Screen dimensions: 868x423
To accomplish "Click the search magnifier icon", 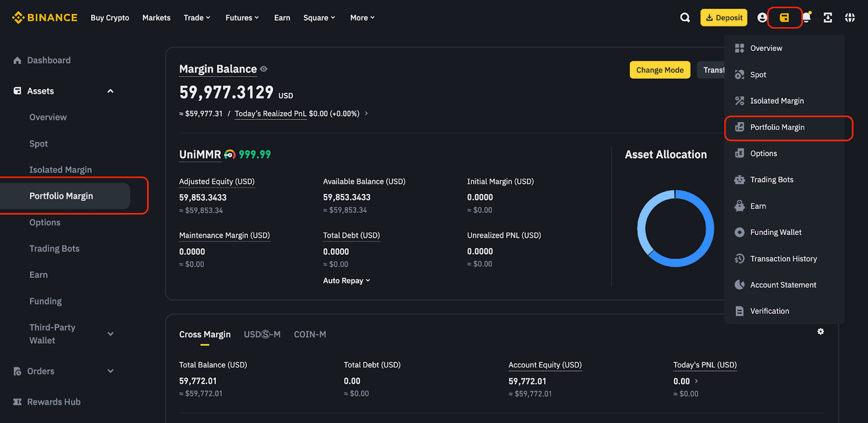I will 685,18.
